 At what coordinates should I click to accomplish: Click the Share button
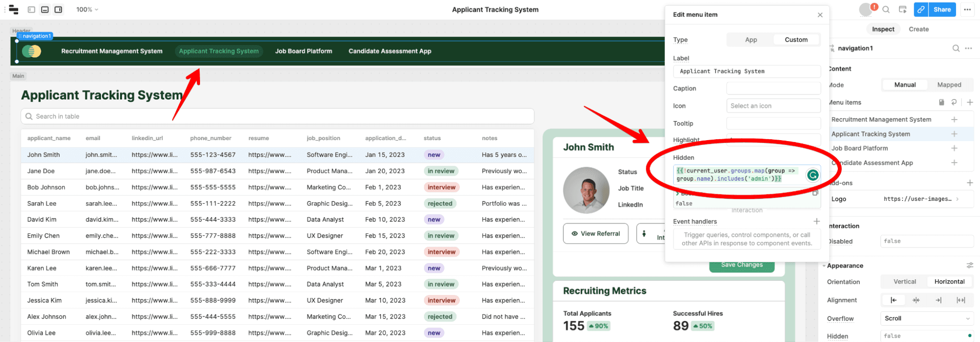pyautogui.click(x=942, y=10)
